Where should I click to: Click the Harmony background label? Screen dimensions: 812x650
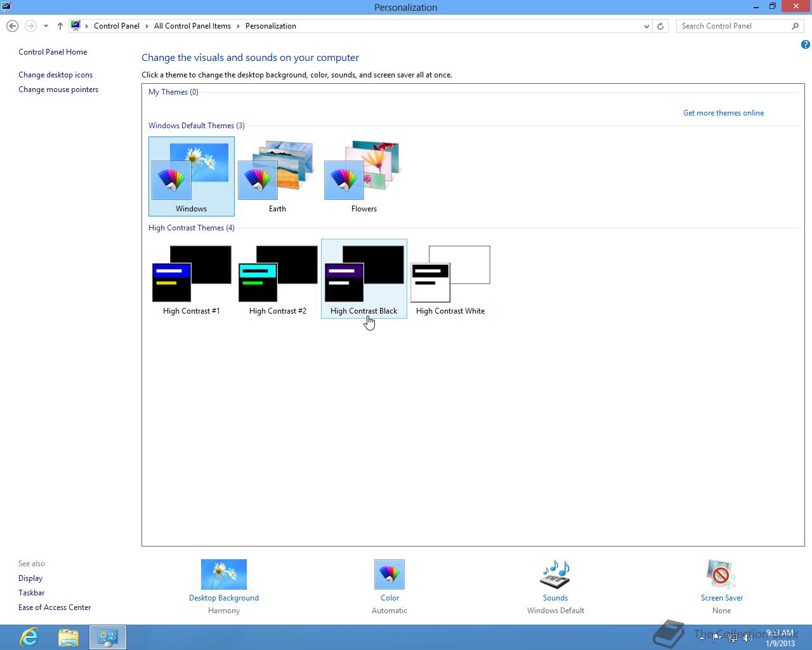click(224, 611)
